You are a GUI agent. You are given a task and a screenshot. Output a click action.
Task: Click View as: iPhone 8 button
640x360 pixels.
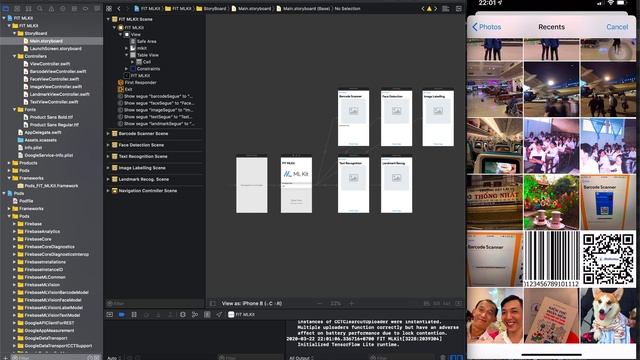[252, 303]
